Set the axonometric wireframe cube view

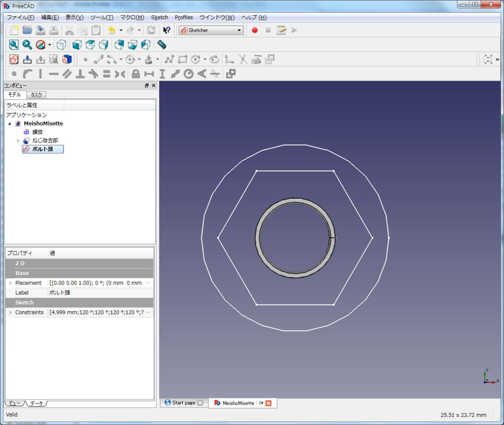62,45
